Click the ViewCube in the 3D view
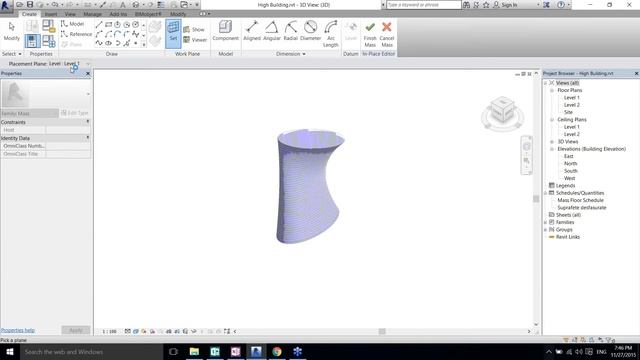 502,110
